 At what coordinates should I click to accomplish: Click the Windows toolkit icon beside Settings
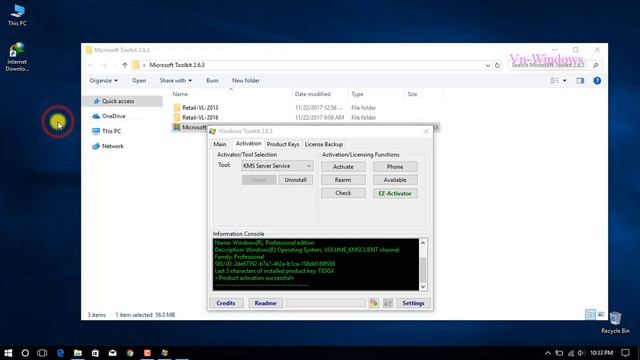(388, 303)
